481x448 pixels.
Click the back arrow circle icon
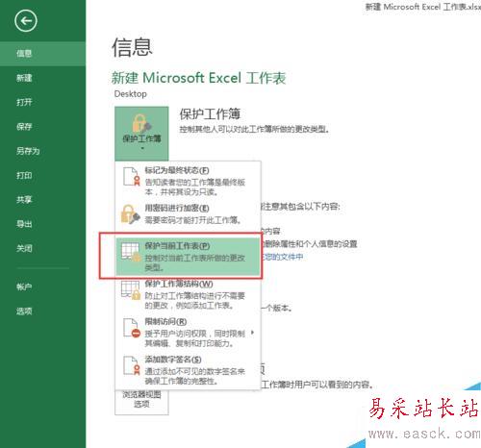pyautogui.click(x=26, y=21)
